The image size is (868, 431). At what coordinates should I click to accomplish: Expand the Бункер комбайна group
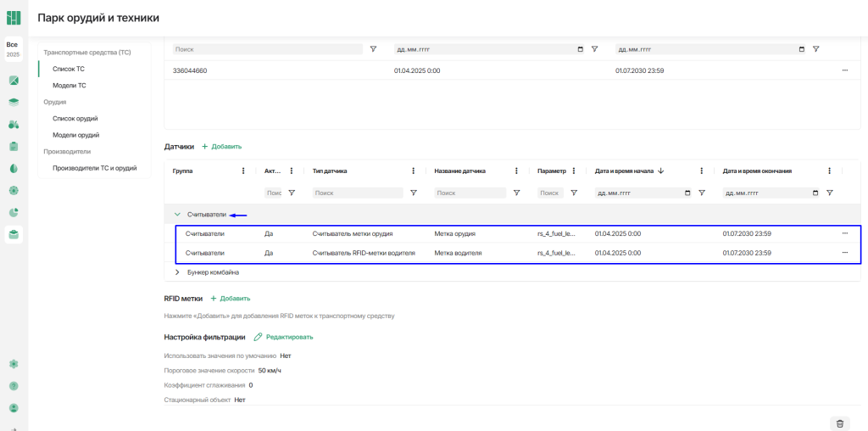[177, 272]
